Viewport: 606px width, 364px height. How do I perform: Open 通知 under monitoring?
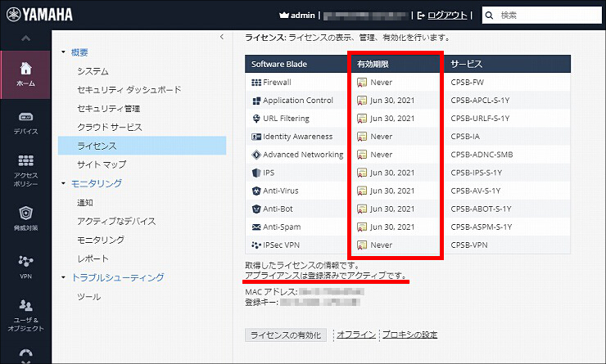85,202
